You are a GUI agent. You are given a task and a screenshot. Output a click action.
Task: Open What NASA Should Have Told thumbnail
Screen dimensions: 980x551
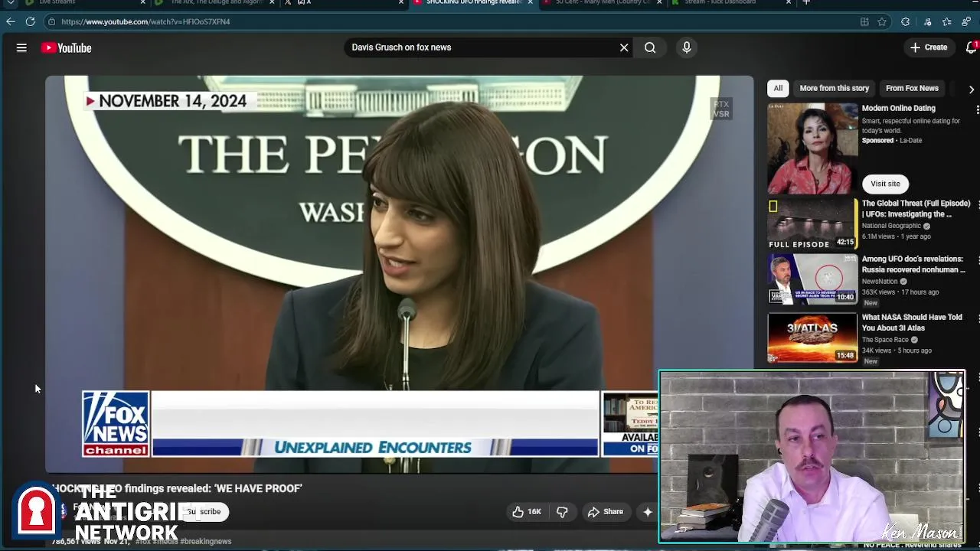pyautogui.click(x=812, y=337)
